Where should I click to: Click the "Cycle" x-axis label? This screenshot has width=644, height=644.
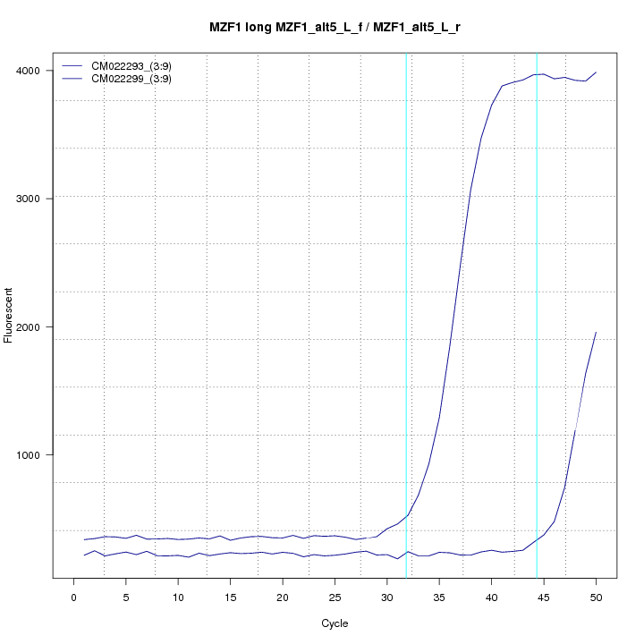pos(334,623)
